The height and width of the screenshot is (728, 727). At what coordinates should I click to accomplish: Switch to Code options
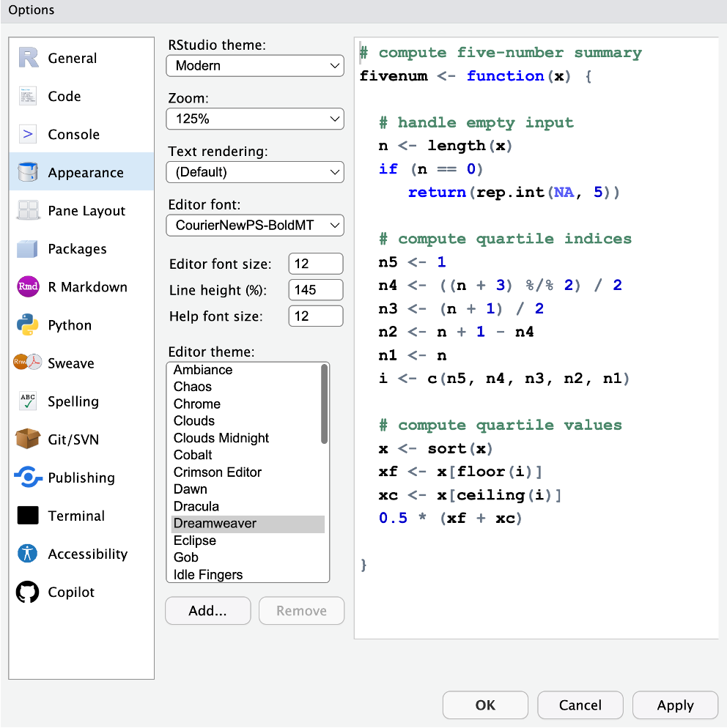click(81, 96)
